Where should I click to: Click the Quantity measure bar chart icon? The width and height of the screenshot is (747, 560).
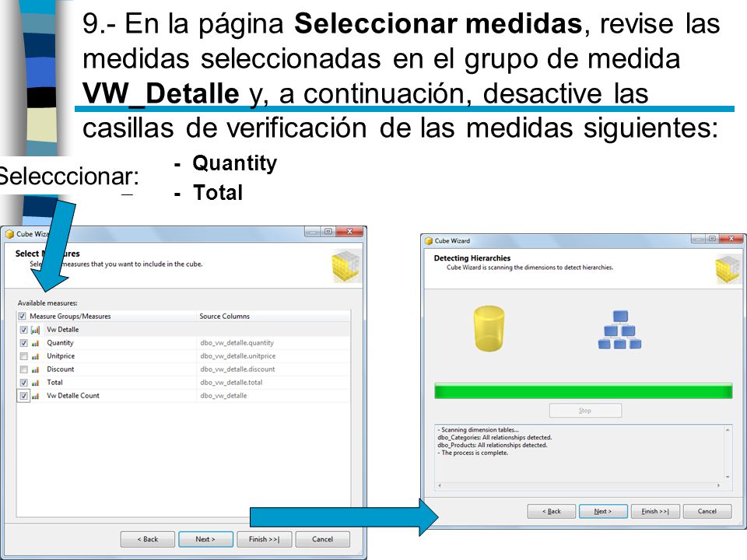tap(35, 343)
